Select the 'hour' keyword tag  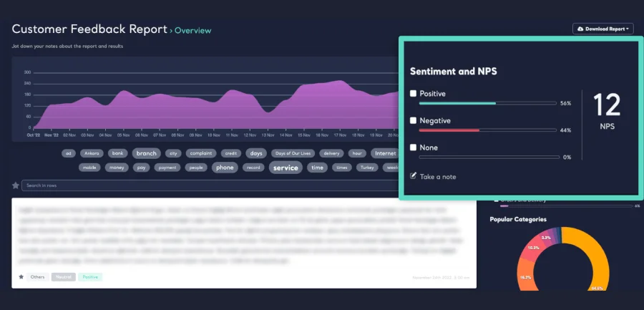pyautogui.click(x=357, y=153)
